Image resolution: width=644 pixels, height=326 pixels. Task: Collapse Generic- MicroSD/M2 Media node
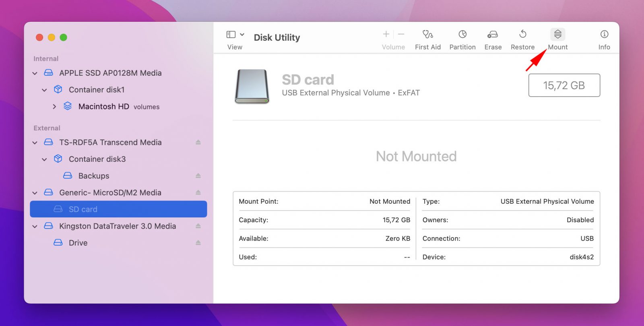tap(35, 193)
